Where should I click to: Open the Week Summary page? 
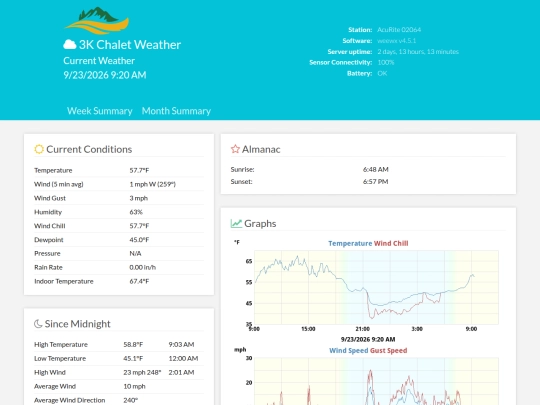point(100,111)
